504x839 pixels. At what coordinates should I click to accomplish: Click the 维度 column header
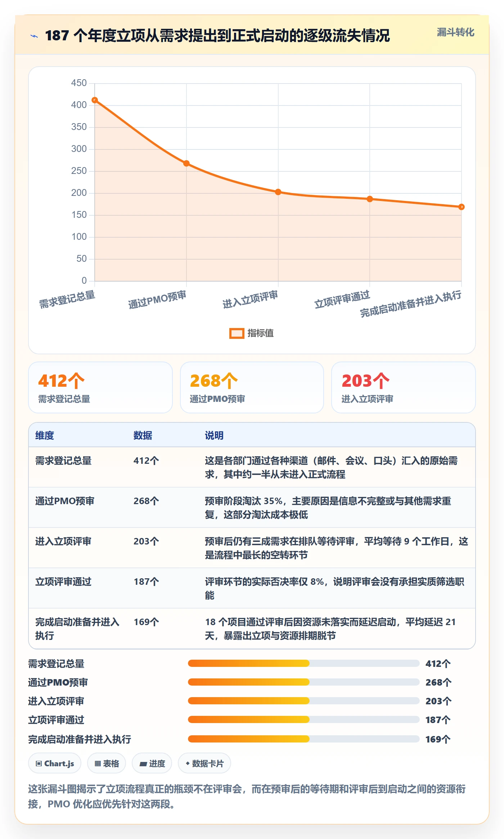tap(45, 435)
